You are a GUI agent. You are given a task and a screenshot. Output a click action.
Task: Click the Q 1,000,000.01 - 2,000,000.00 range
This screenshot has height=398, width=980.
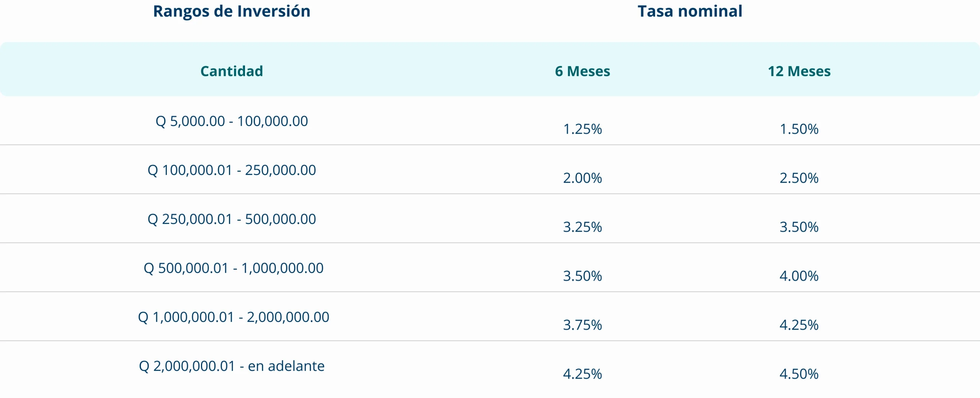tap(234, 317)
